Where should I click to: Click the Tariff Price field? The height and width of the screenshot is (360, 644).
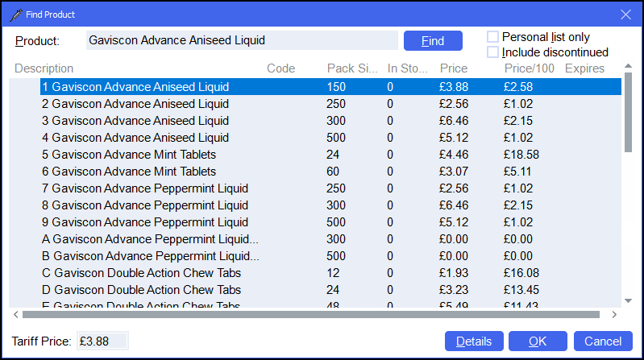(102, 341)
